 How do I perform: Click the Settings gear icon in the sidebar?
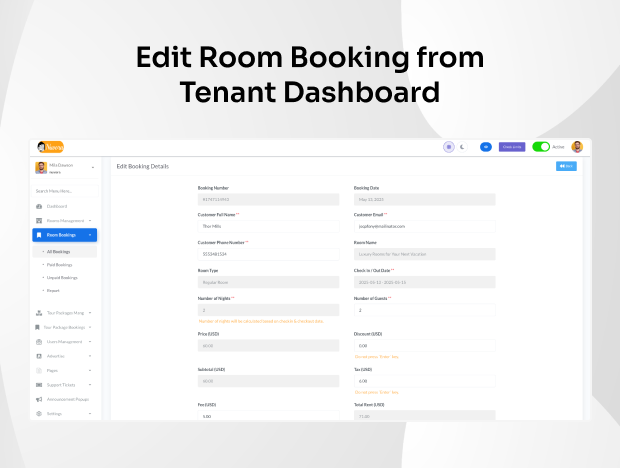39,414
